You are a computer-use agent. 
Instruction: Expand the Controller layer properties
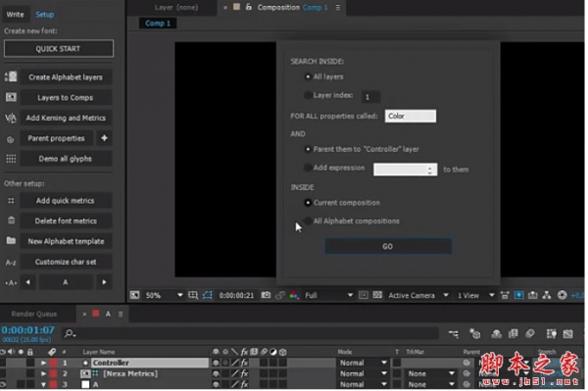tap(43, 363)
